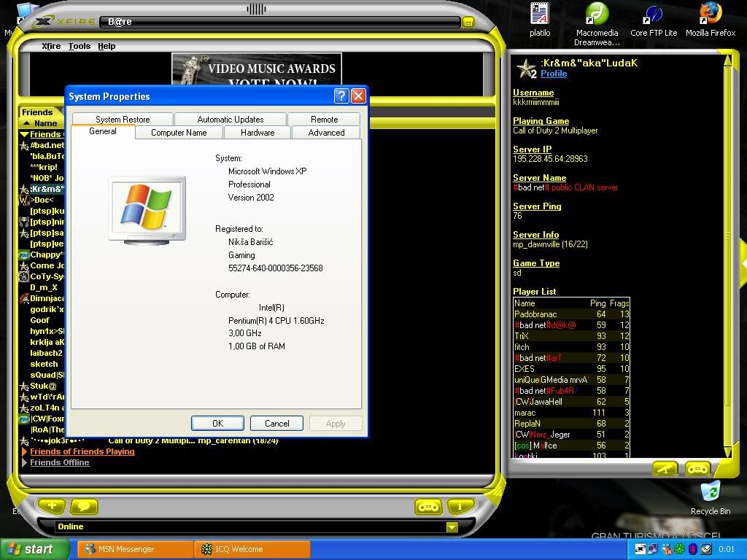This screenshot has width=747, height=560.
Task: Click the Friends of Friends Playing link
Action: coord(82,451)
